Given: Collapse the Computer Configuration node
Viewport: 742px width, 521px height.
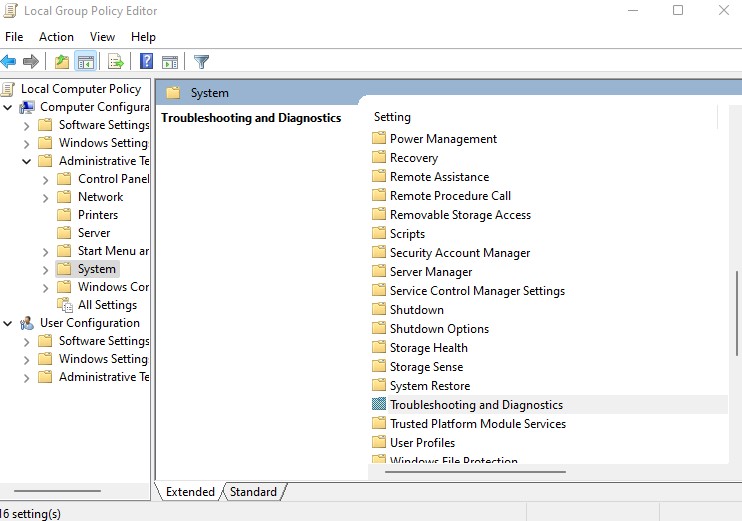Looking at the screenshot, I should [x=8, y=107].
